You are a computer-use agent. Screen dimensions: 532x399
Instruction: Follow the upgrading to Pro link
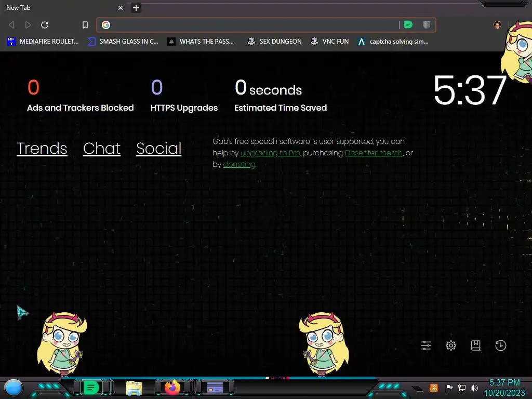270,153
